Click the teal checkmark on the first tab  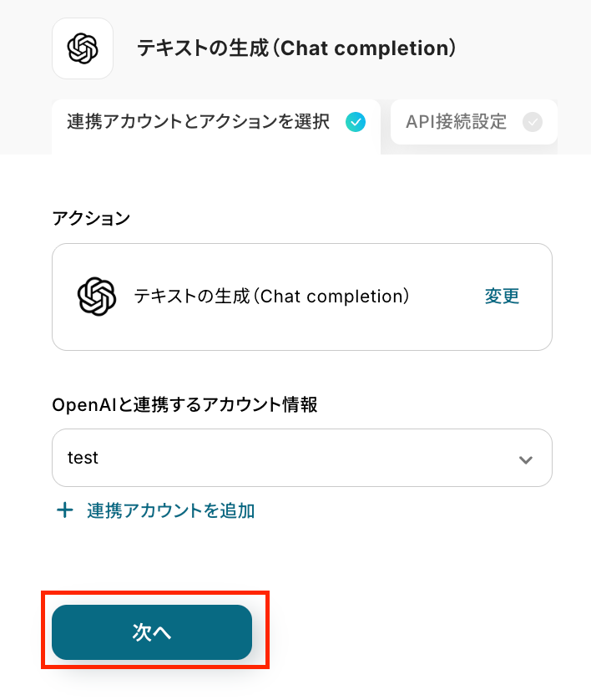tap(356, 123)
